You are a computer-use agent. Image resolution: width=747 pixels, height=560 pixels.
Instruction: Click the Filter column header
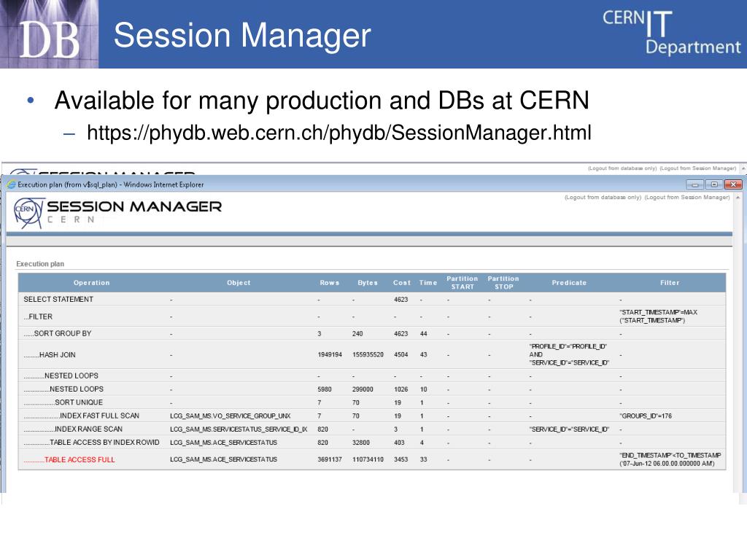[x=670, y=282]
